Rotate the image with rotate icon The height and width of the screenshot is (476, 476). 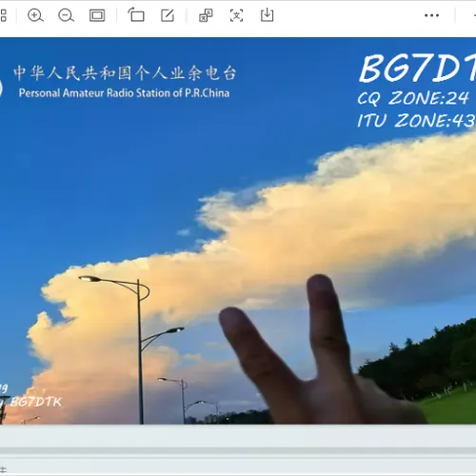tap(136, 15)
